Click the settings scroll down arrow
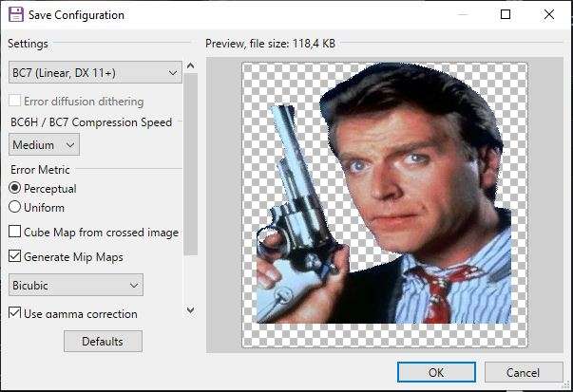This screenshot has width=573, height=392. tap(190, 310)
